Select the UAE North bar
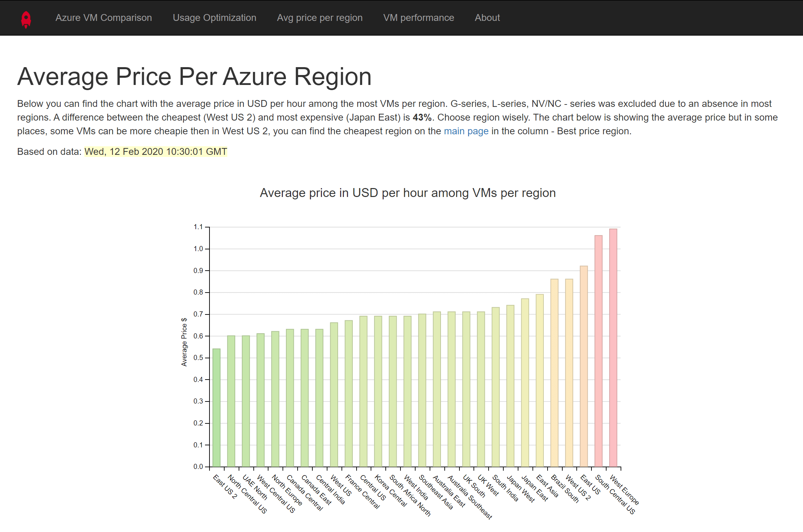803x532 pixels. (246, 401)
